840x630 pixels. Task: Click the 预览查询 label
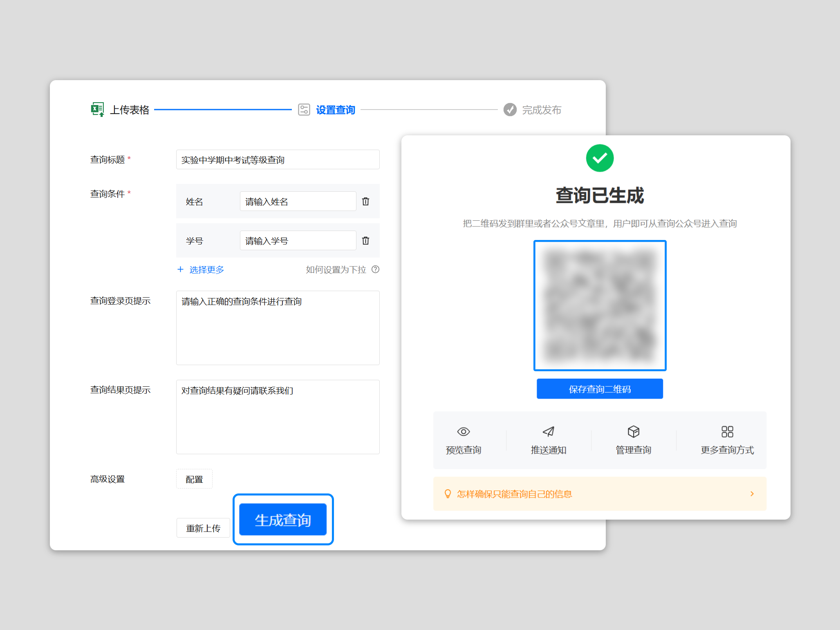[464, 450]
